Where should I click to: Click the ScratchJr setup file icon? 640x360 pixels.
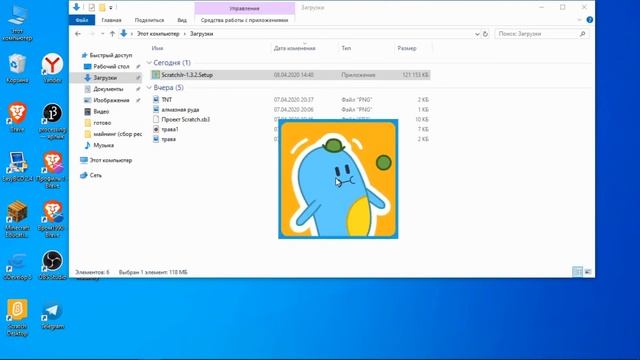[156, 75]
